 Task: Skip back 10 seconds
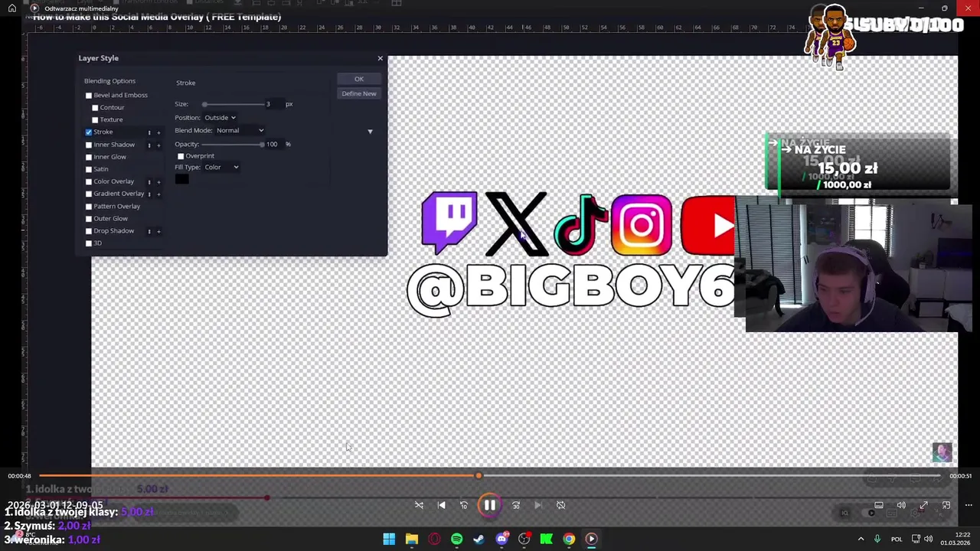(463, 505)
